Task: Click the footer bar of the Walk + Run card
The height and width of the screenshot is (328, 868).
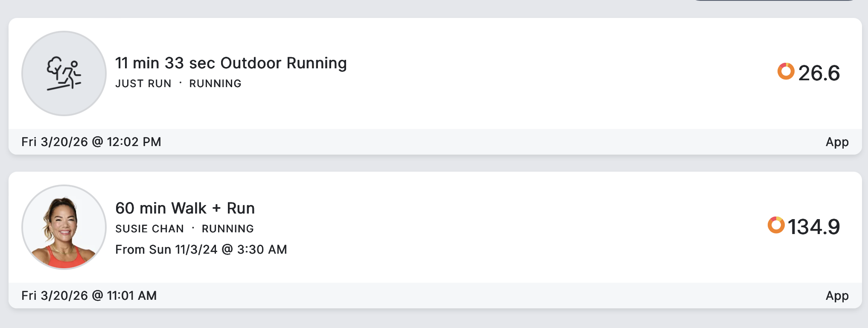Action: [469, 296]
